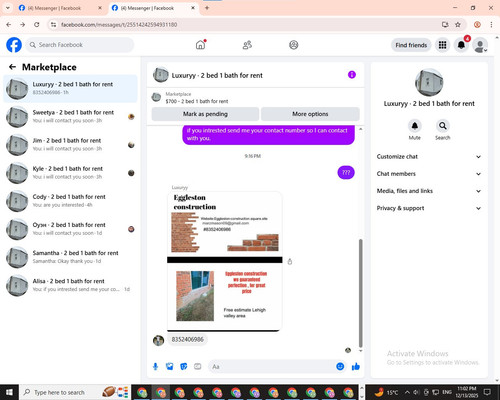Open the Windows Start menu
Image resolution: width=500 pixels, height=400 pixels.
(9, 392)
